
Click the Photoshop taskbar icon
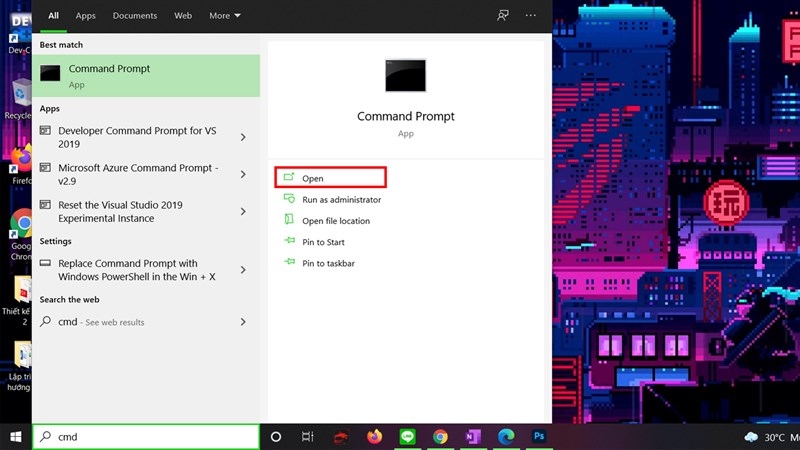coord(538,437)
